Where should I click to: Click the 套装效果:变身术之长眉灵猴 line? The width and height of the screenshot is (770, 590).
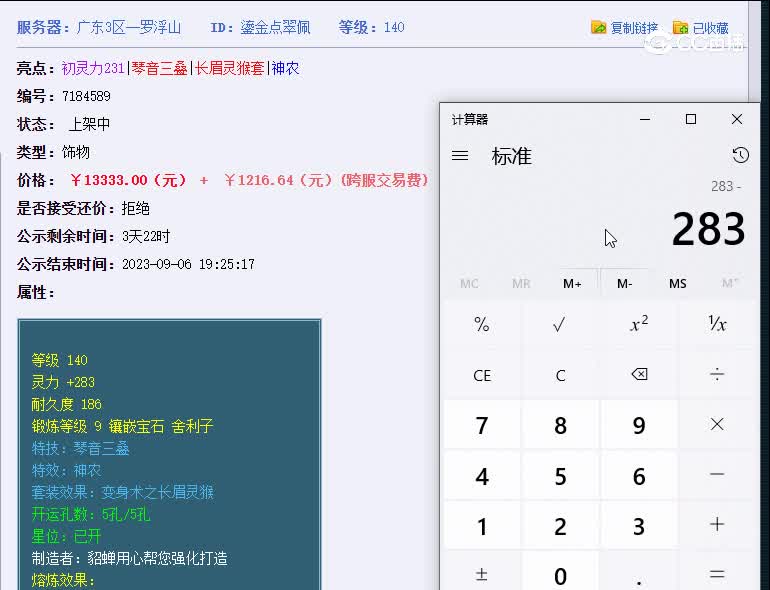click(123, 492)
